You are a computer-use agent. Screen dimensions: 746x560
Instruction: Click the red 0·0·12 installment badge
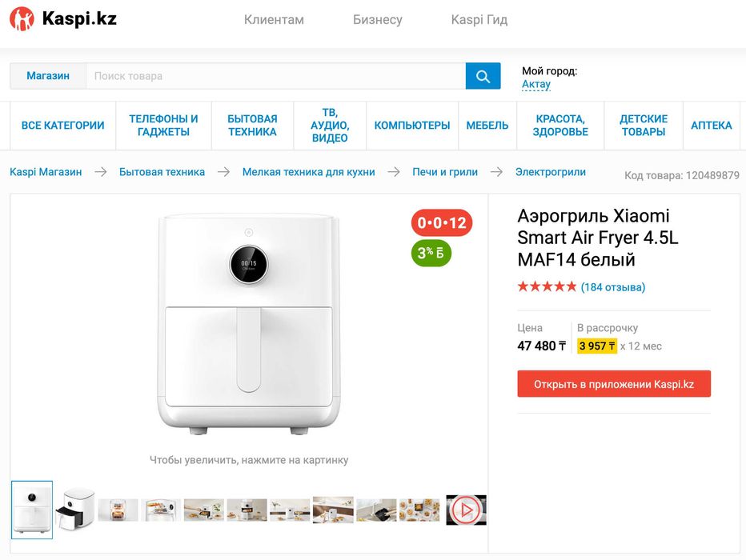point(442,222)
